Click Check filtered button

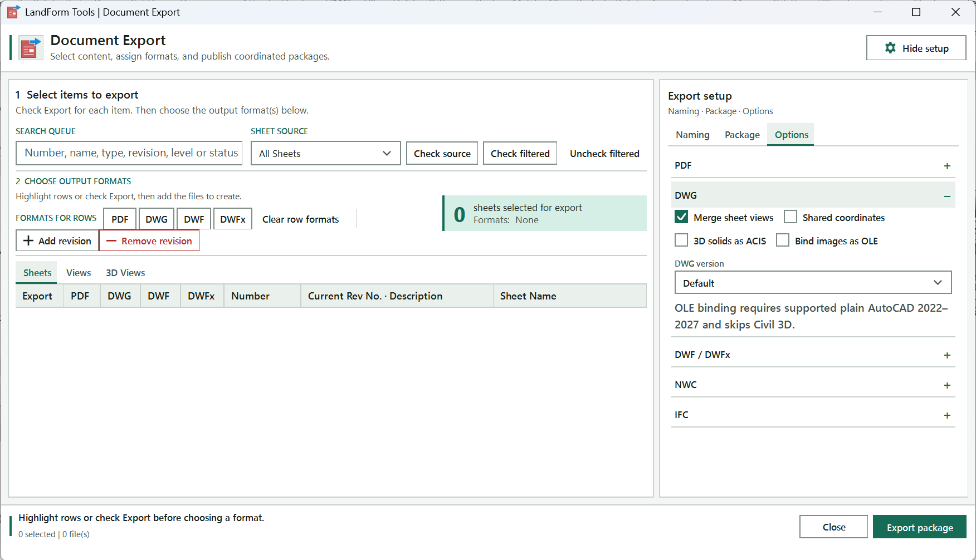click(520, 153)
